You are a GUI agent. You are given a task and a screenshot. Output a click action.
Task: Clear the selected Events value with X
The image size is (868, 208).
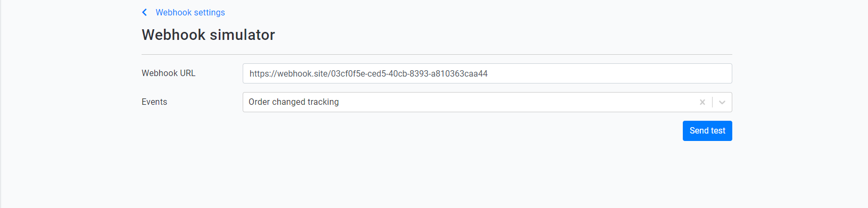[702, 102]
